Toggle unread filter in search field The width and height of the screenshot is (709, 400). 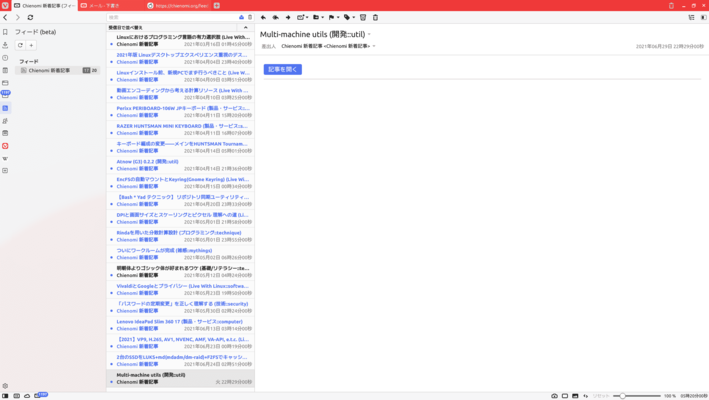tap(241, 17)
